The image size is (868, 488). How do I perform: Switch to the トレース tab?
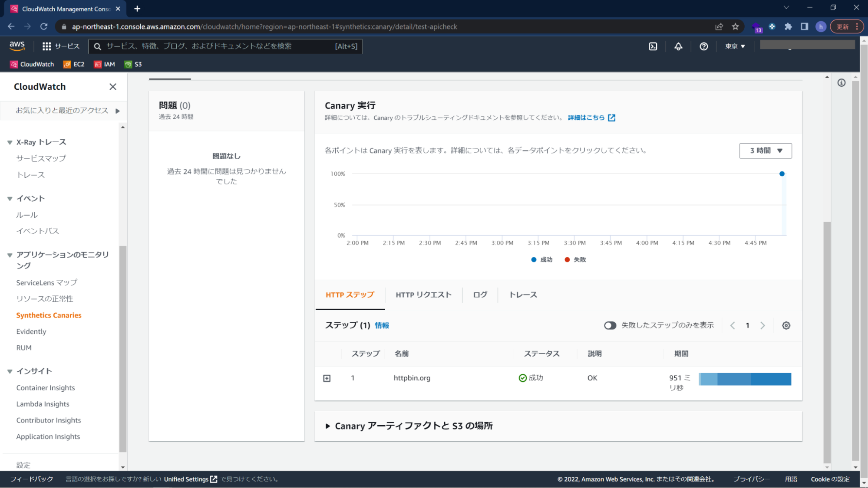tap(523, 295)
